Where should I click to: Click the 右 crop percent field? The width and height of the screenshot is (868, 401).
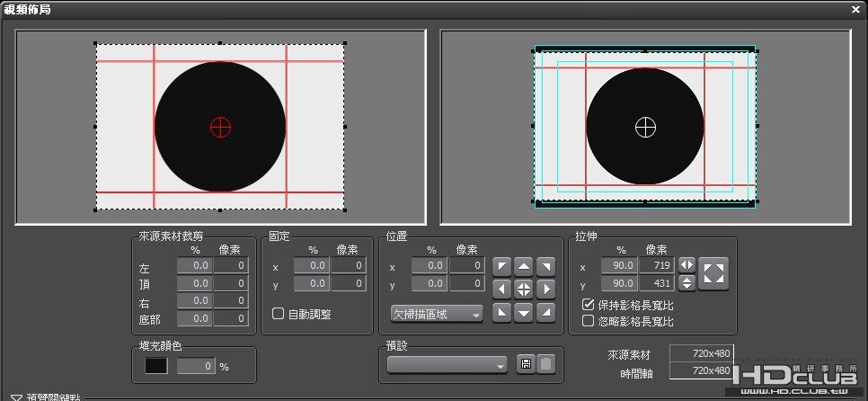tap(194, 300)
